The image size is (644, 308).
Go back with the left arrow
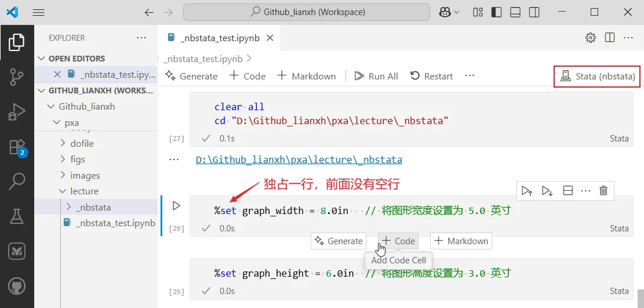[x=149, y=12]
